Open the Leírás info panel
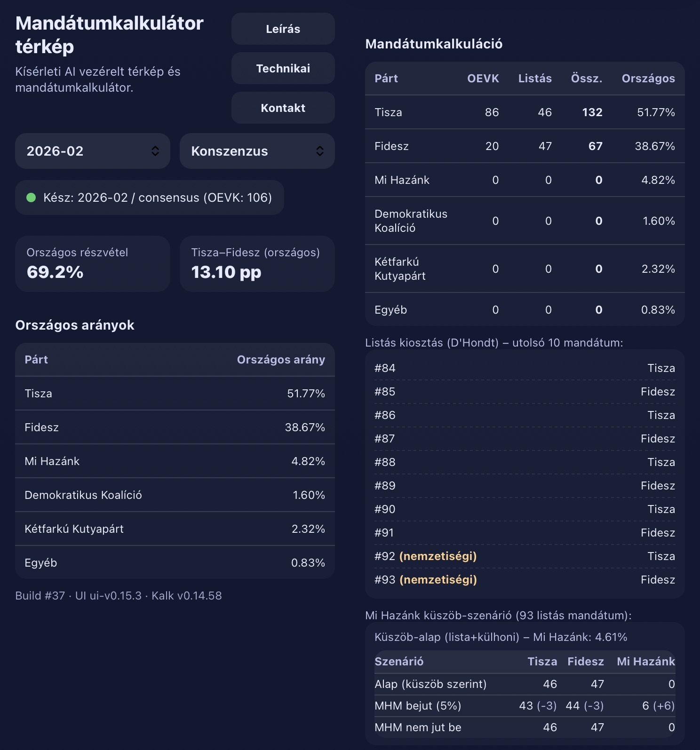The width and height of the screenshot is (700, 750). tap(283, 29)
